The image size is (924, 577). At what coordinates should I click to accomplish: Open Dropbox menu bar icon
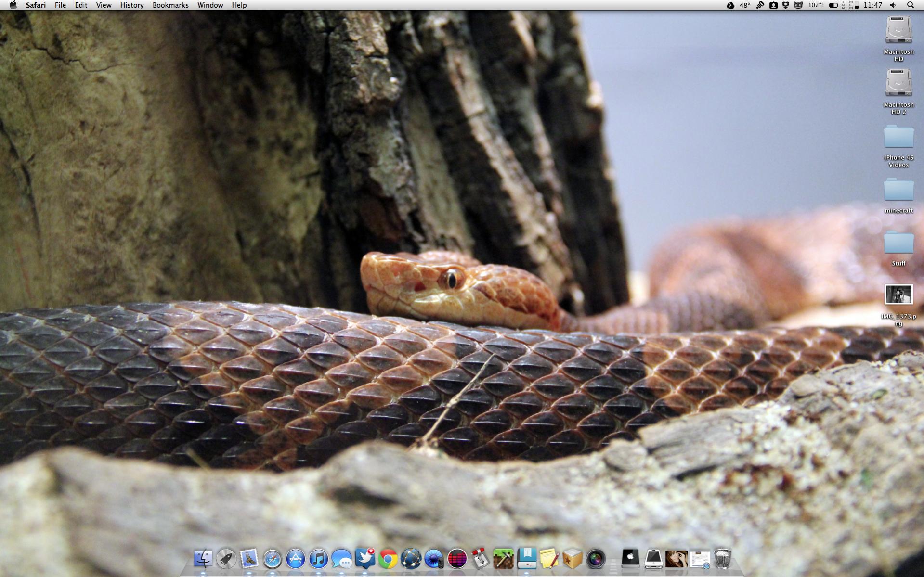(785, 5)
